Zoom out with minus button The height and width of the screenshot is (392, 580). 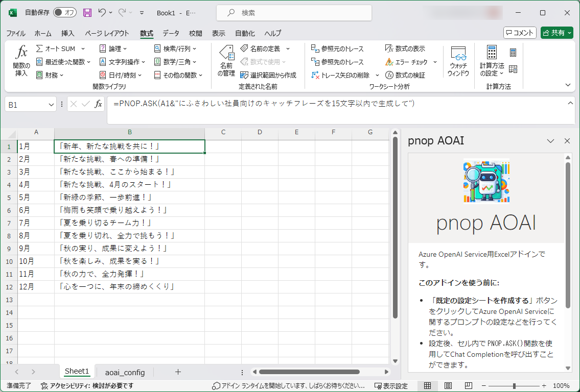point(484,386)
